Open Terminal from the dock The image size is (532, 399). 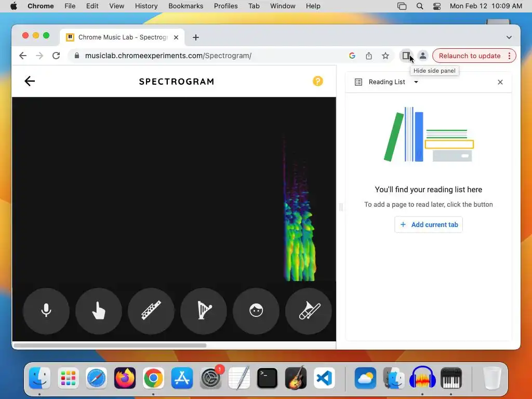click(268, 378)
